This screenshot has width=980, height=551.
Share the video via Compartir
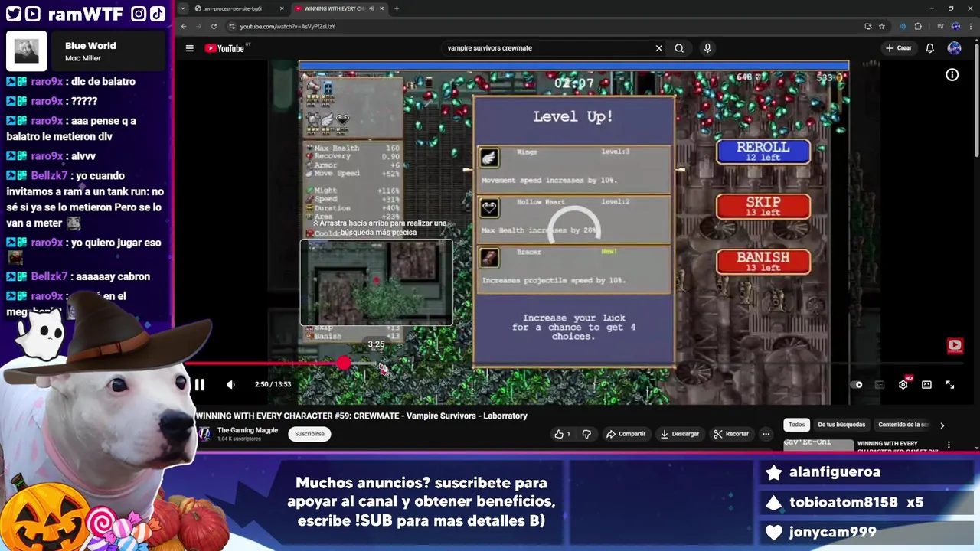626,434
